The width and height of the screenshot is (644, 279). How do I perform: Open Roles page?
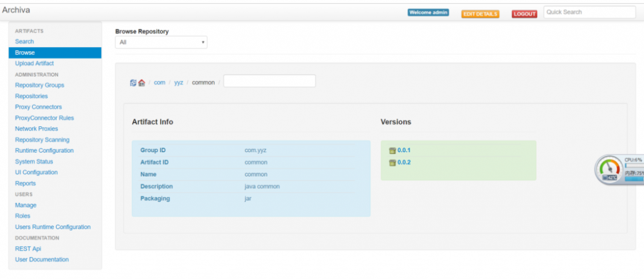click(23, 216)
